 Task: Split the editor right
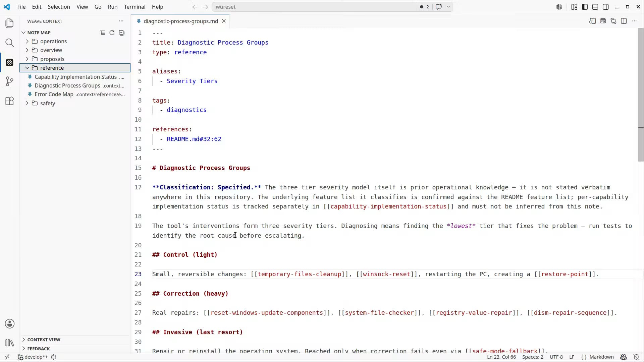click(x=624, y=21)
